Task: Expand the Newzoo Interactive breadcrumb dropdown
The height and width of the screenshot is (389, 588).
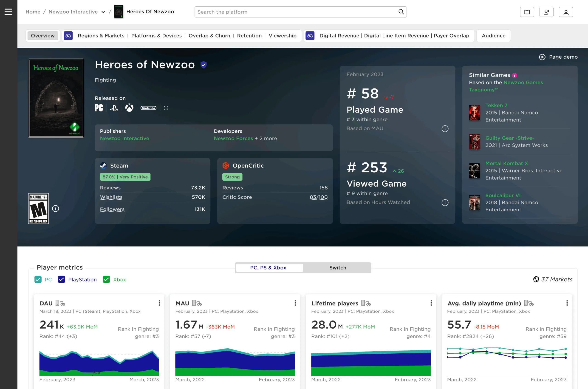Action: [103, 12]
